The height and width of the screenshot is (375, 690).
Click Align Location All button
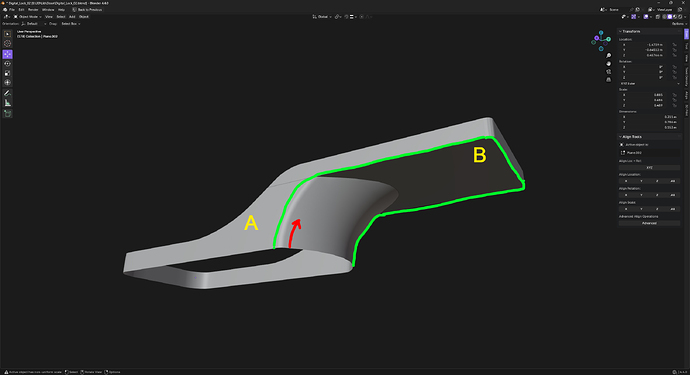point(672,181)
